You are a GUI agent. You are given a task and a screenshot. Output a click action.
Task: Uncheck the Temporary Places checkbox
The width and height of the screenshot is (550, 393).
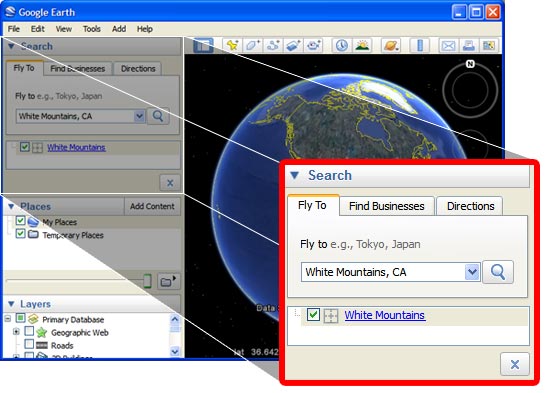pyautogui.click(x=20, y=234)
